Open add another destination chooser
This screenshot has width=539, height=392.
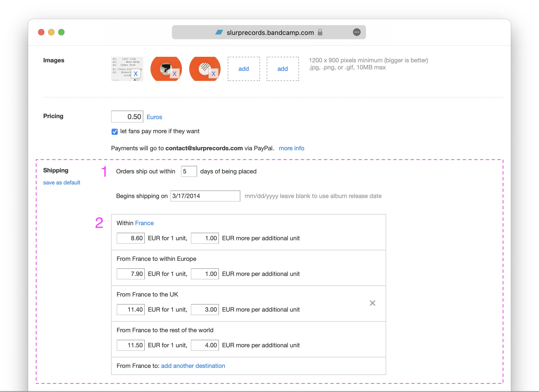[193, 366]
